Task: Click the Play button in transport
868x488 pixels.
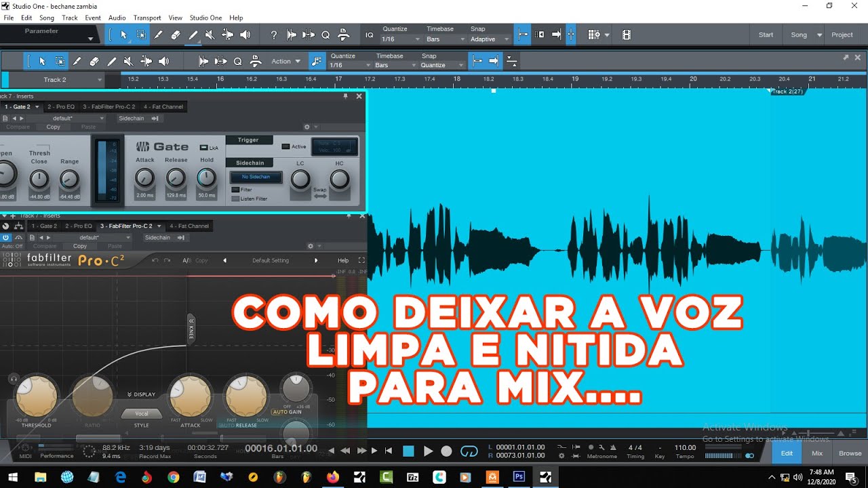Action: tap(428, 451)
